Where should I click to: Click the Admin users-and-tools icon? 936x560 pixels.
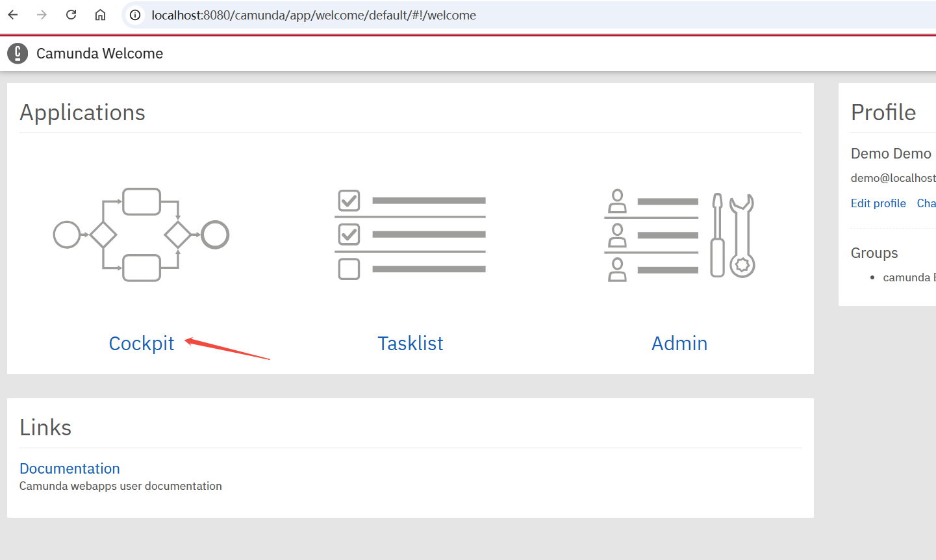pyautogui.click(x=679, y=235)
